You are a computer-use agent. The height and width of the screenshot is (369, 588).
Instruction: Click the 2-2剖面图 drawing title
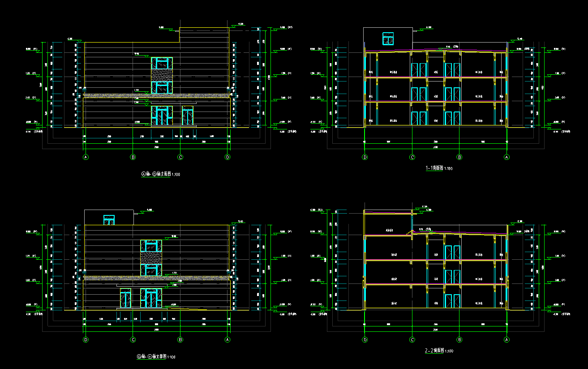439,351
